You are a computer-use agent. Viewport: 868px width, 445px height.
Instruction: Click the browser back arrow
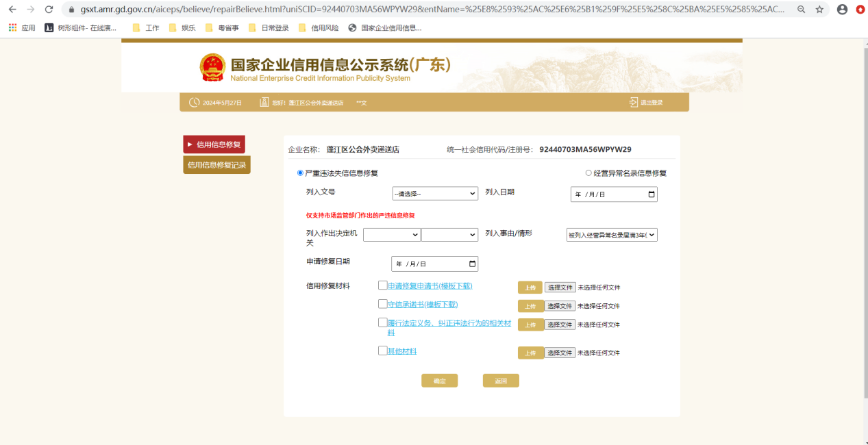coord(12,10)
